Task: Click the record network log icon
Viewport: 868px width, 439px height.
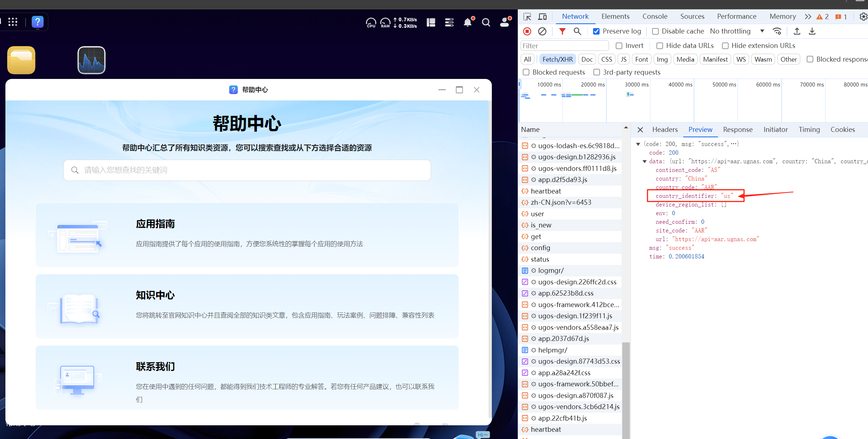Action: pyautogui.click(x=527, y=31)
